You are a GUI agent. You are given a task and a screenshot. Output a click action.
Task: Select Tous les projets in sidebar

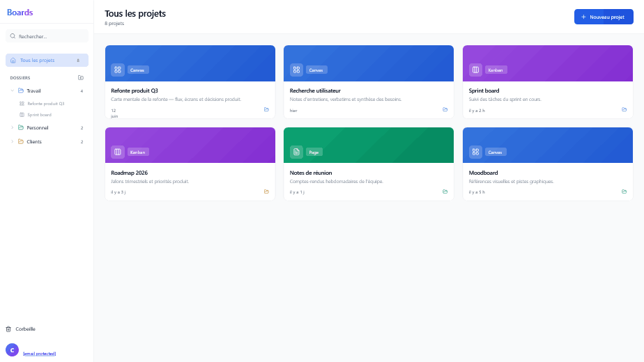[x=47, y=61]
